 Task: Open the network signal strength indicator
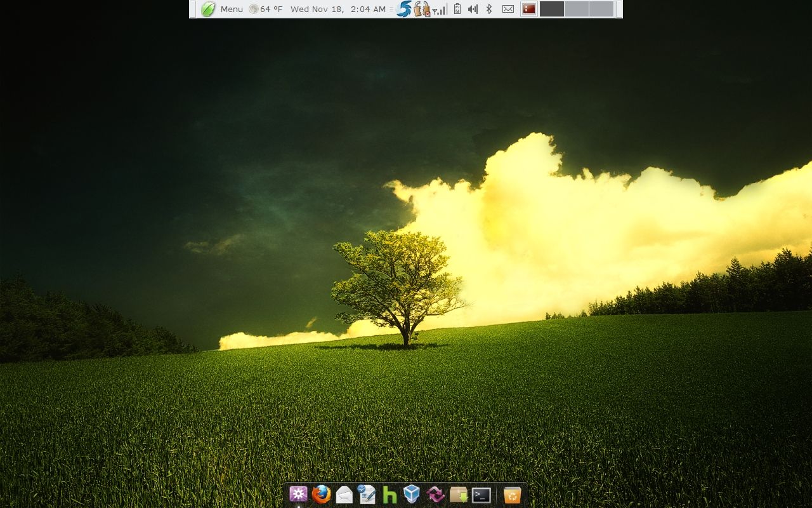pos(440,9)
